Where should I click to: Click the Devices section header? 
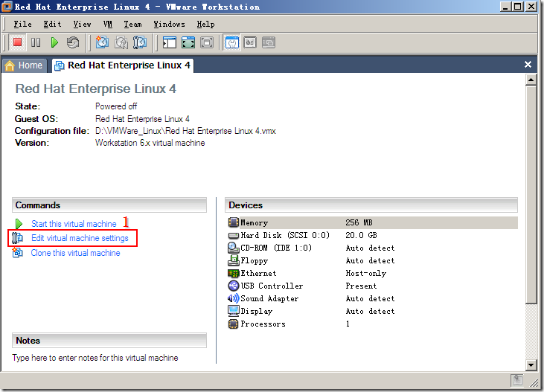(x=371, y=205)
